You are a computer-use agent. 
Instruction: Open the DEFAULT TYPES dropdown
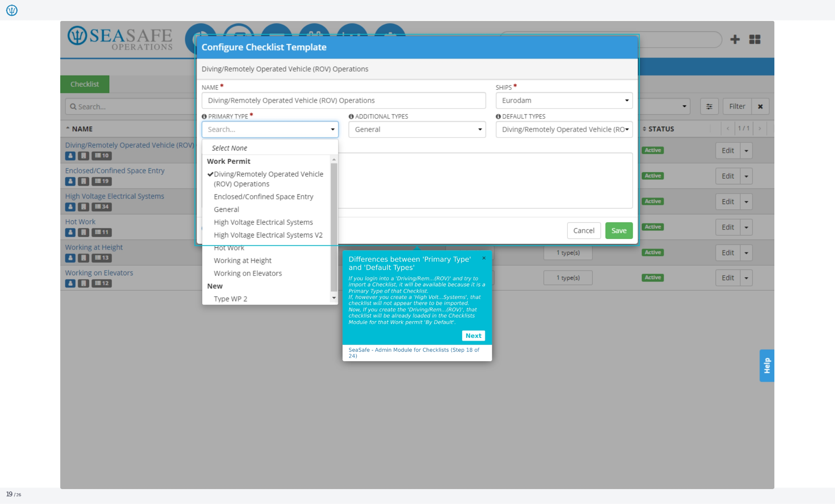[x=564, y=129]
